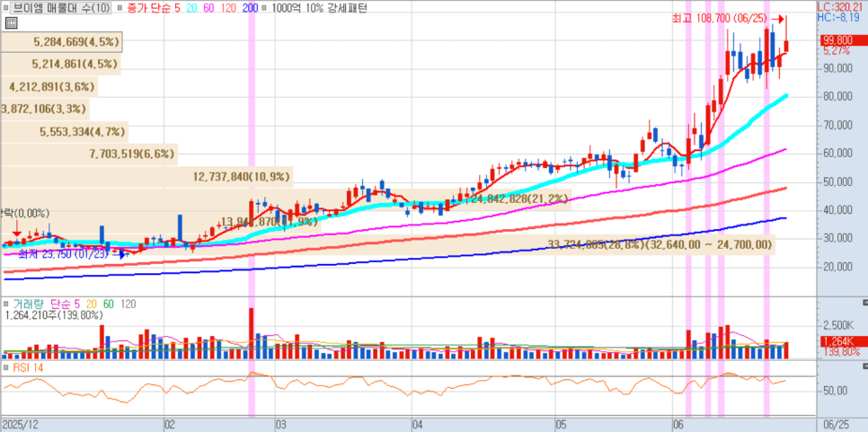Click the yellow 20 volume average label
The width and height of the screenshot is (868, 432).
click(92, 304)
